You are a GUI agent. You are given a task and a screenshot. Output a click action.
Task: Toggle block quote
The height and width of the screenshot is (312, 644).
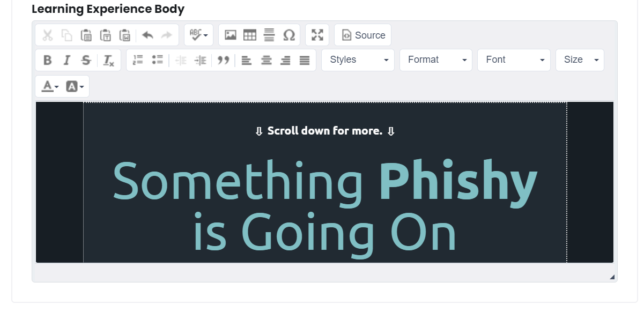(x=224, y=60)
